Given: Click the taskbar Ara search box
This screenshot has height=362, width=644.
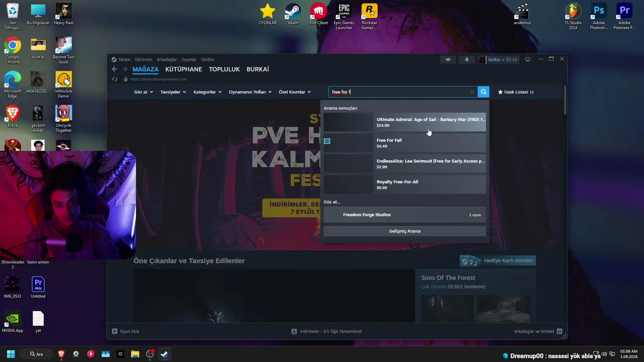Looking at the screenshot, I should [x=36, y=354].
